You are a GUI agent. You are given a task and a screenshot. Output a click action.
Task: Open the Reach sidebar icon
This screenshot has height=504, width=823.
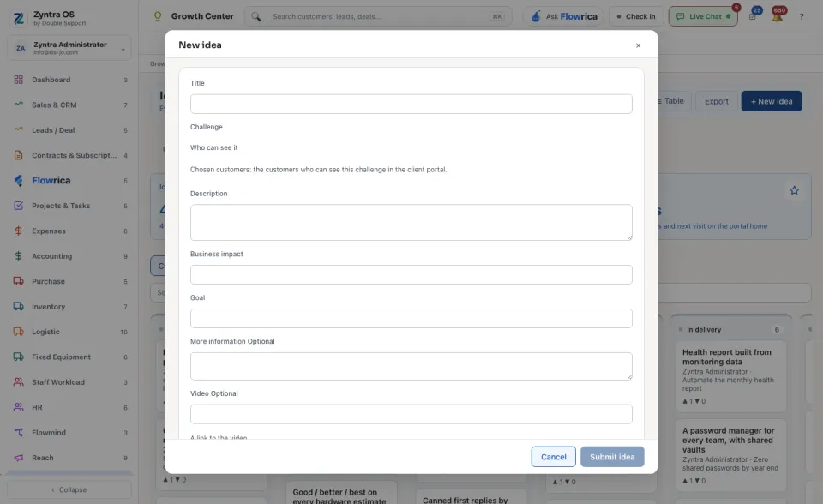click(18, 457)
